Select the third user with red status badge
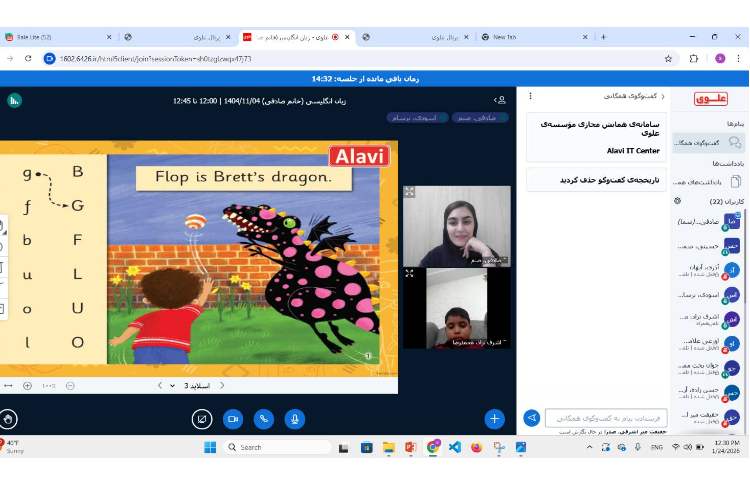Screen dimensions: 750x480 tap(708, 271)
